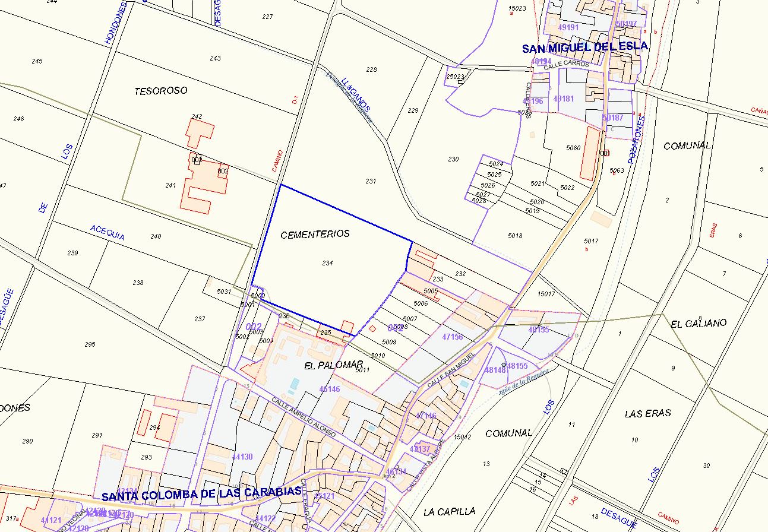Click parcel number 243
Image resolution: width=768 pixels, height=532 pixels.
(x=215, y=58)
